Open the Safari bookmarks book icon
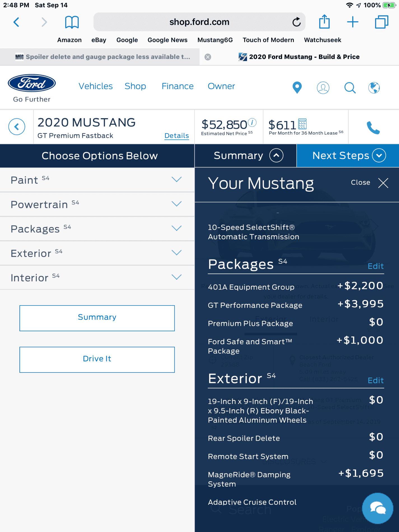Viewport: 399px width, 532px height. pos(72,22)
